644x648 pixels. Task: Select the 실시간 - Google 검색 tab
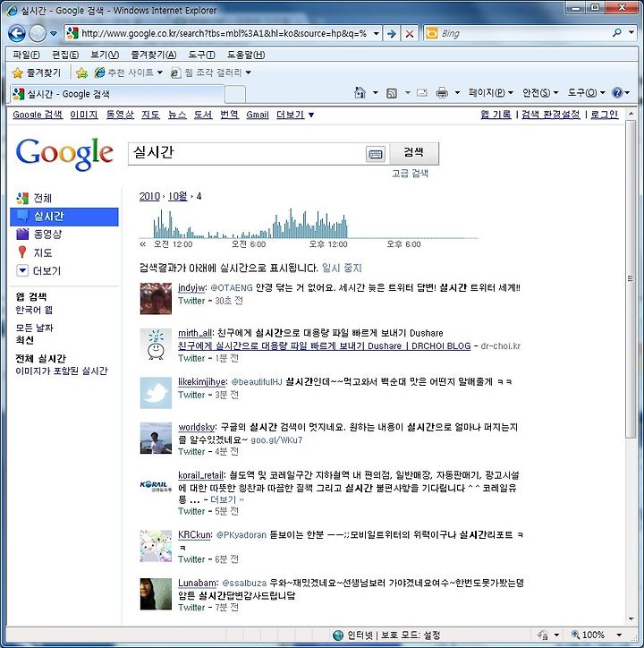(x=117, y=94)
